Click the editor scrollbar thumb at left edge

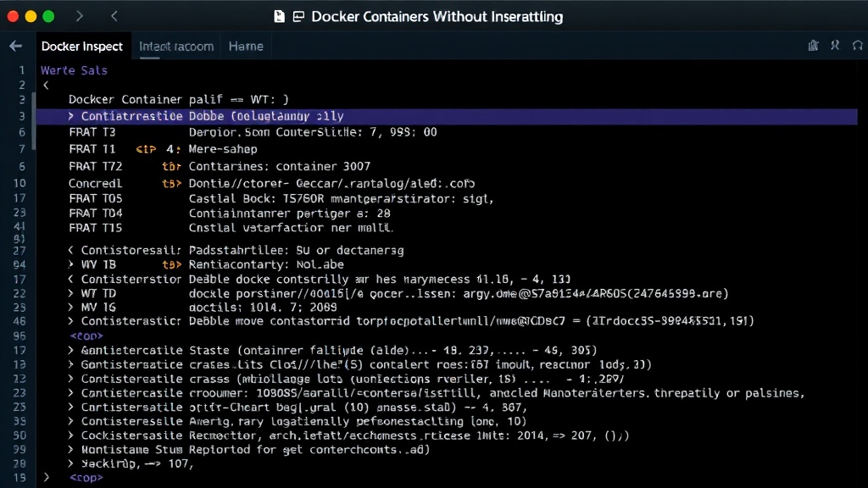[34, 120]
